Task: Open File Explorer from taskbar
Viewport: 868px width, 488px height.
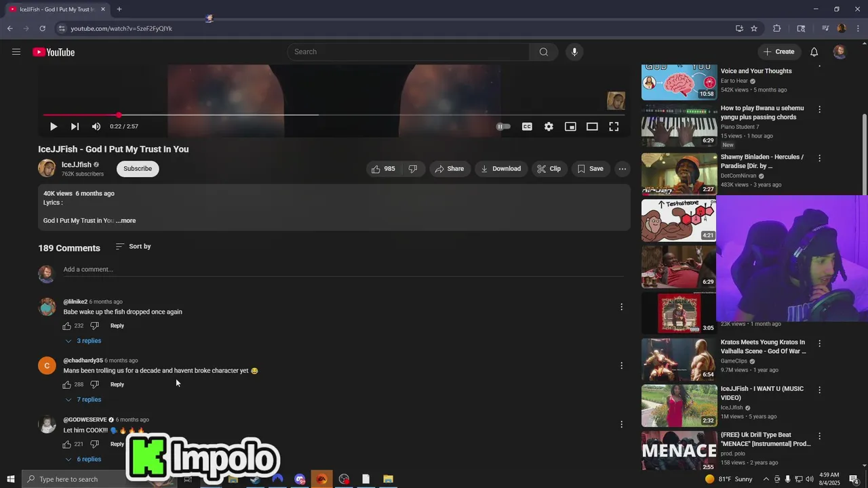Action: pos(388,479)
